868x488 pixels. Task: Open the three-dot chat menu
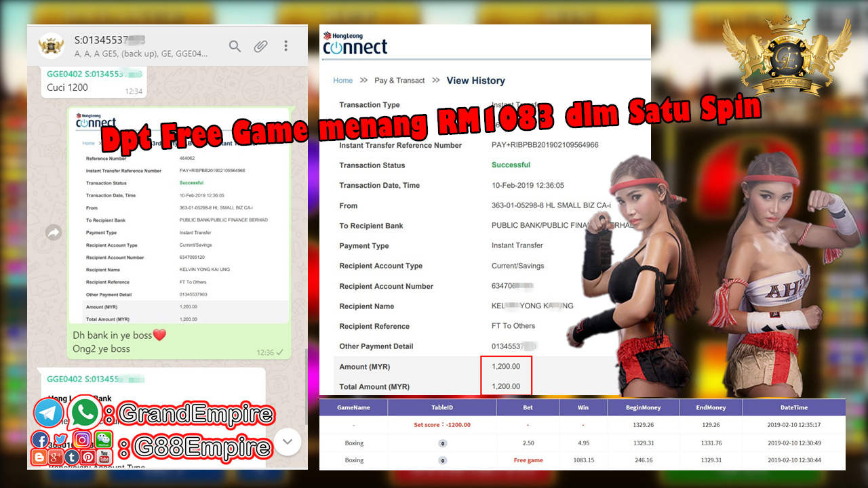tap(285, 46)
